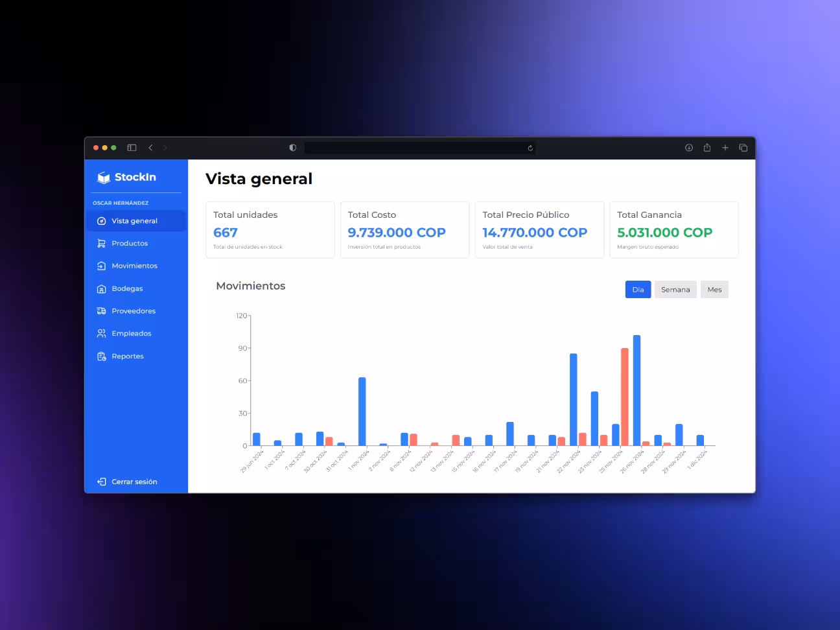Click the tall red 25 nov bar
This screenshot has height=630, width=840.
pos(625,397)
